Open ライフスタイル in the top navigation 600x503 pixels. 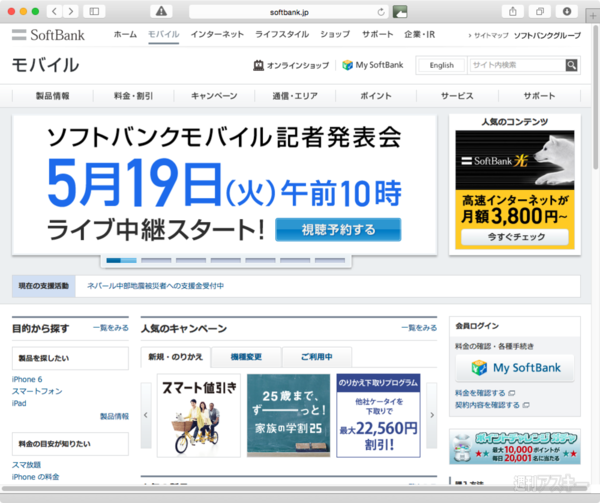pos(282,34)
